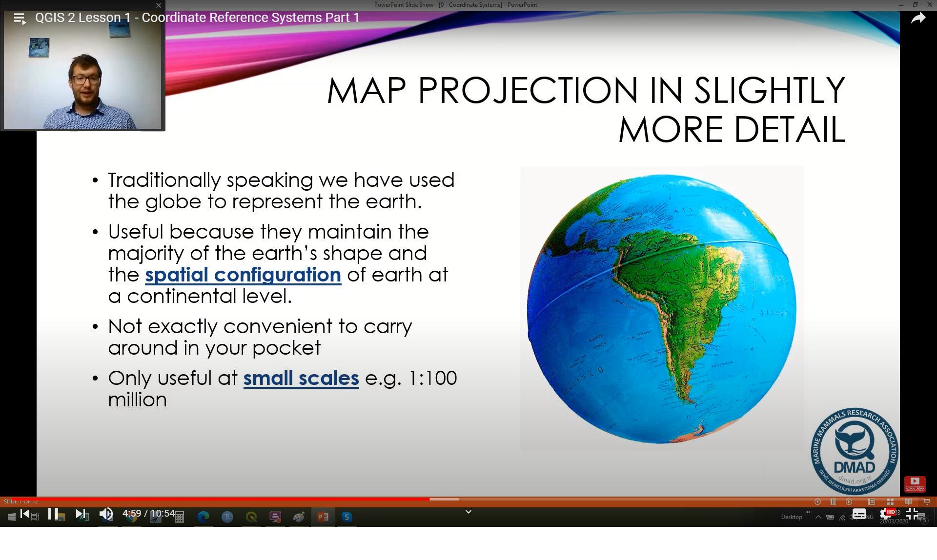Image resolution: width=937 pixels, height=560 pixels.
Task: Open Skype from the taskbar
Action: [347, 516]
